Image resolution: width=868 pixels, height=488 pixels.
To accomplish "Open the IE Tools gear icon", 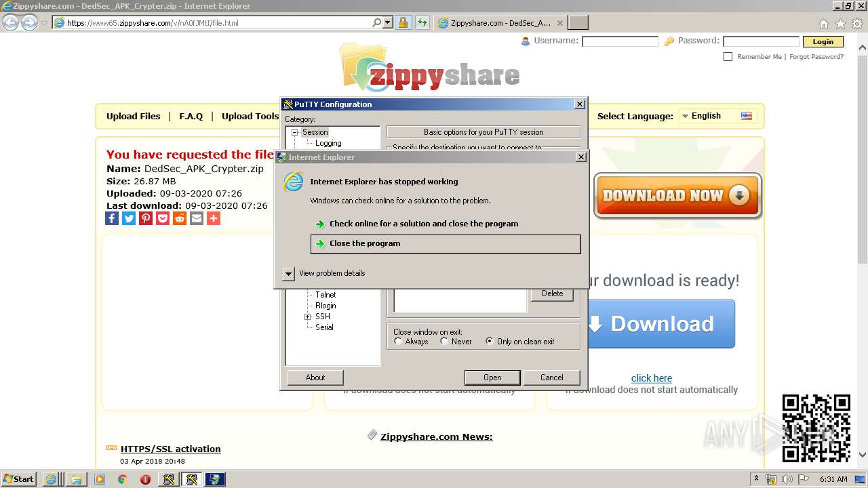I will 857,24.
